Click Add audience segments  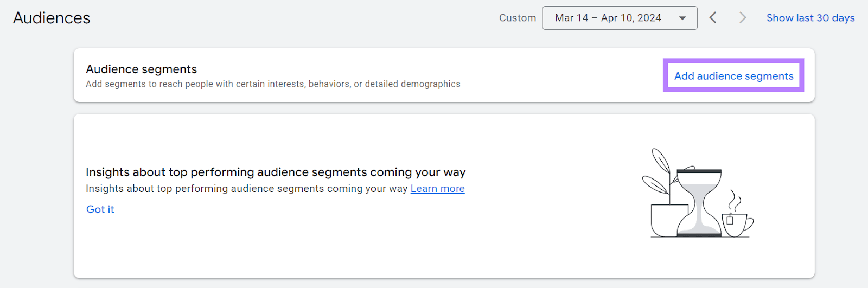(x=733, y=76)
